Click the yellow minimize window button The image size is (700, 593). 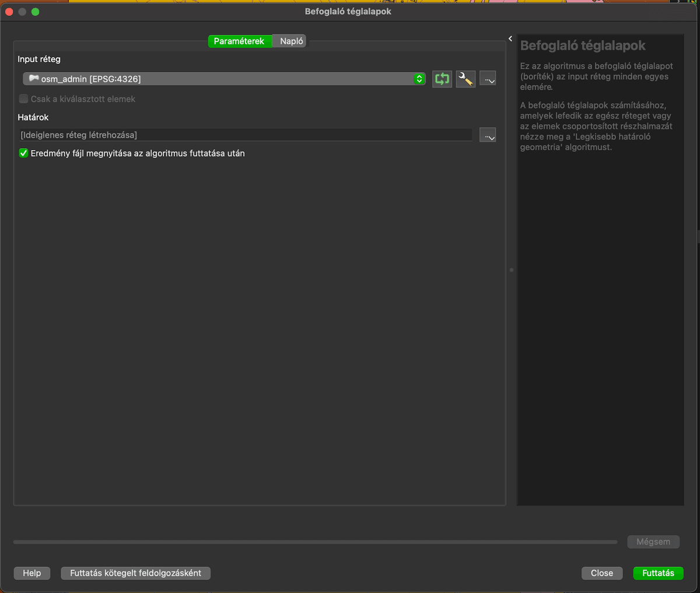[22, 12]
